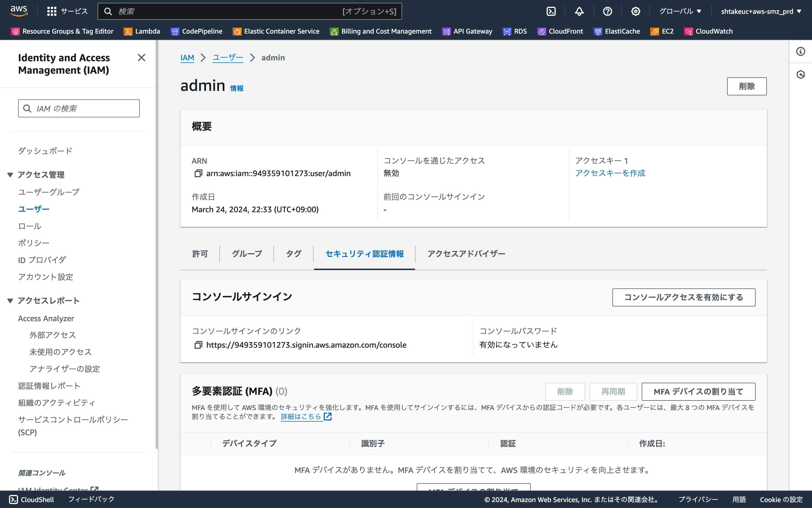
Task: Click the 削除 button for admin user
Action: 747,86
